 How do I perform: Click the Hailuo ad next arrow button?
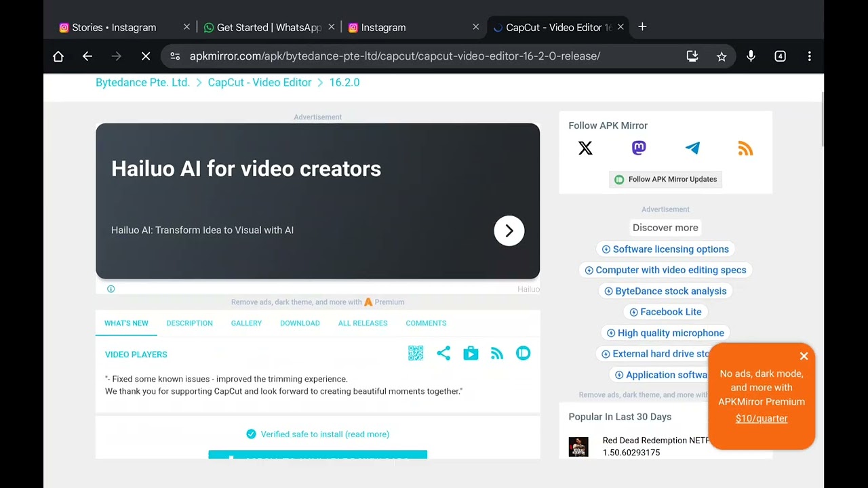tap(509, 230)
